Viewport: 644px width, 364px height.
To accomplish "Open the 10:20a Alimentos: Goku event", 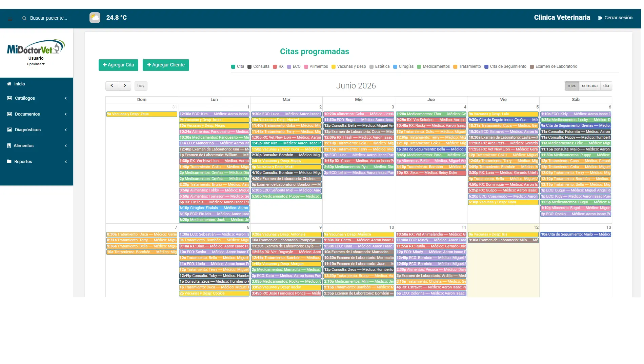I will coord(359,114).
